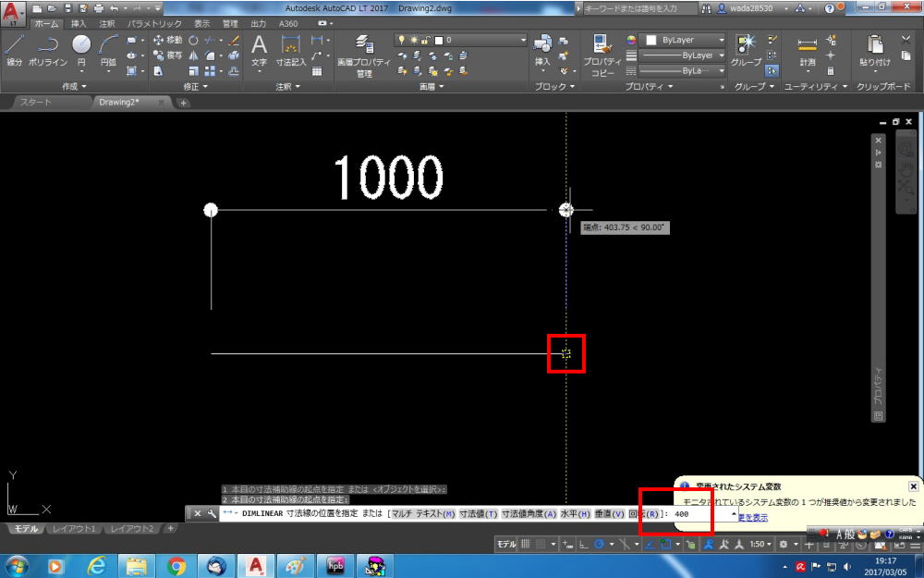This screenshot has height=578, width=924.
Task: Choose the 水平(H) command option
Action: pos(575,513)
